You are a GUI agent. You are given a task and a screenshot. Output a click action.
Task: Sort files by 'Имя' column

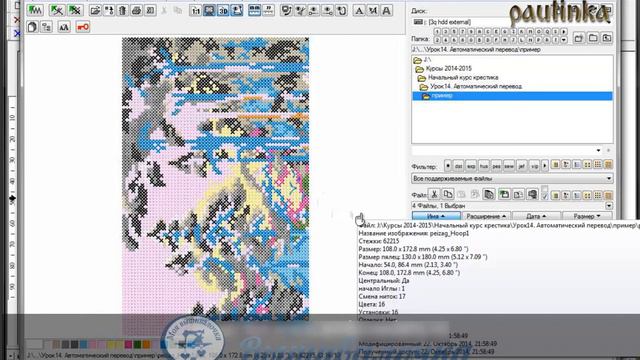(x=436, y=216)
